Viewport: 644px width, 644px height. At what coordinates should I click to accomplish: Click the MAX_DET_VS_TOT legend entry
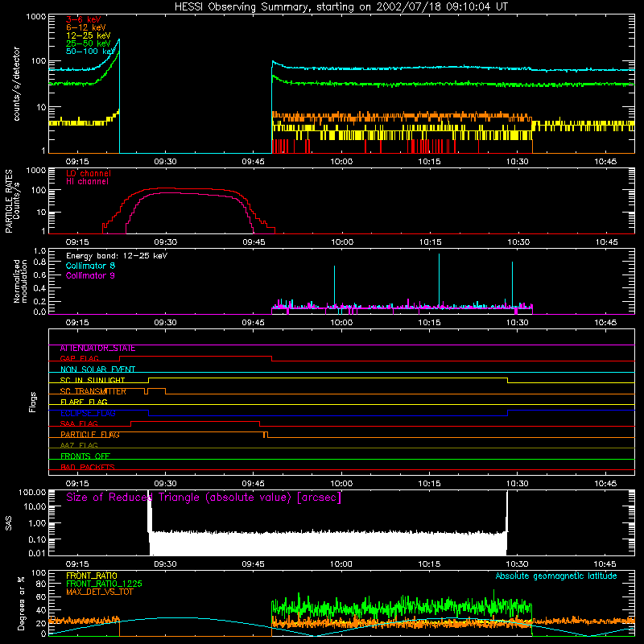tap(100, 592)
